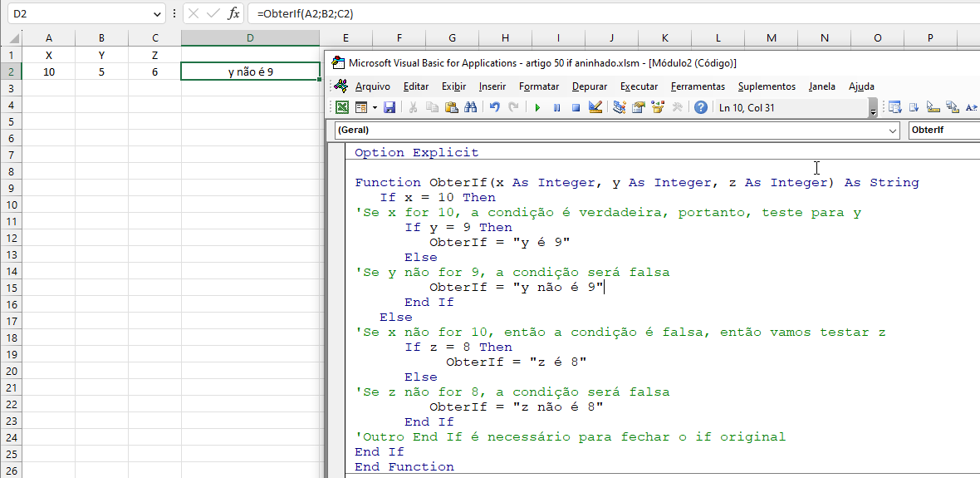Open the Inserir menu
This screenshot has width=980, height=478.
(x=492, y=86)
